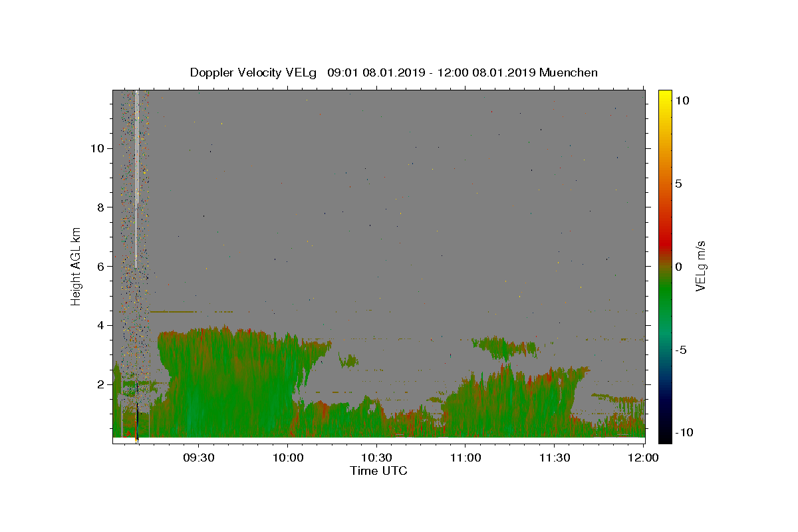The image size is (798, 532).
Task: Click the colorbar value 5 label
Action: (678, 184)
